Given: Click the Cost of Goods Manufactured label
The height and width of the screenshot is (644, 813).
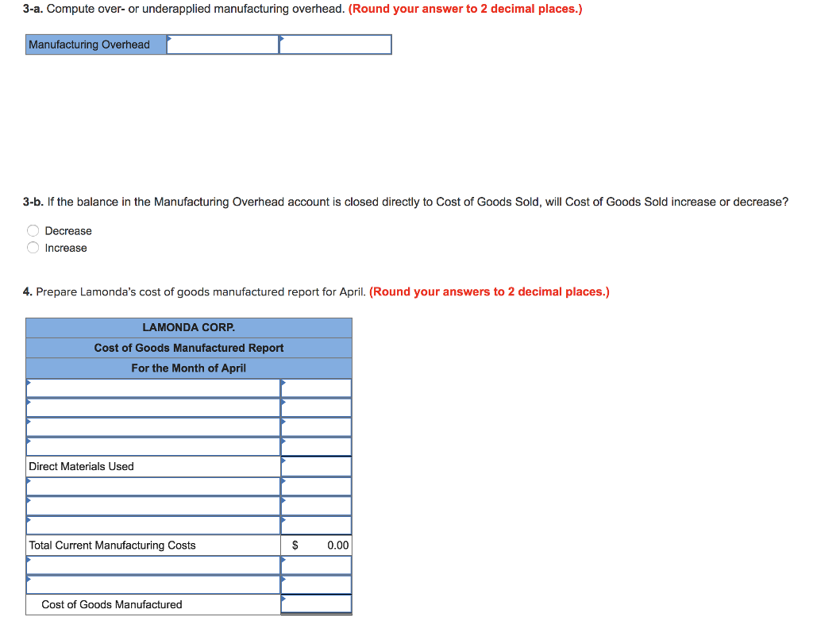Looking at the screenshot, I should 112,604.
